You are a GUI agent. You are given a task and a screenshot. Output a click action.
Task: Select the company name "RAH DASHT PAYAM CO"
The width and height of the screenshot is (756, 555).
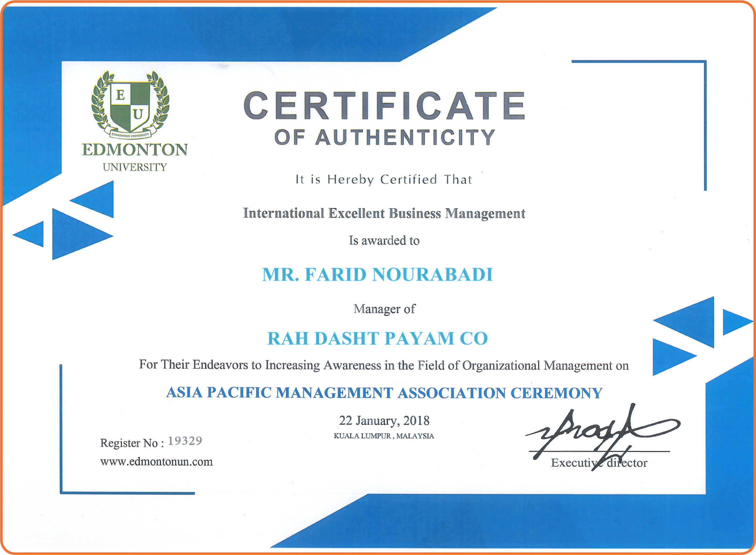click(377, 339)
